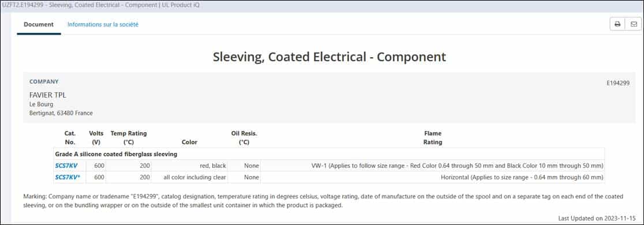Select the FAVIER TPL company name
The width and height of the screenshot is (644, 225).
(x=48, y=95)
